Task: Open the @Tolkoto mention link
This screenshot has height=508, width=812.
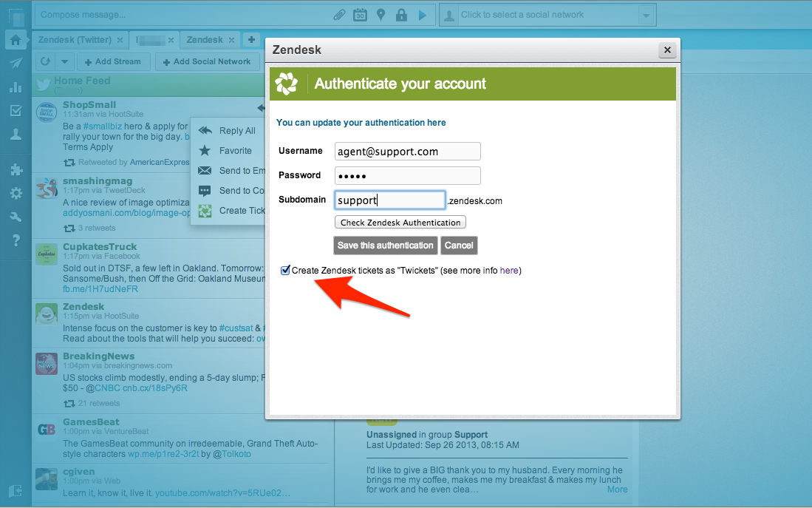Action: [x=232, y=454]
